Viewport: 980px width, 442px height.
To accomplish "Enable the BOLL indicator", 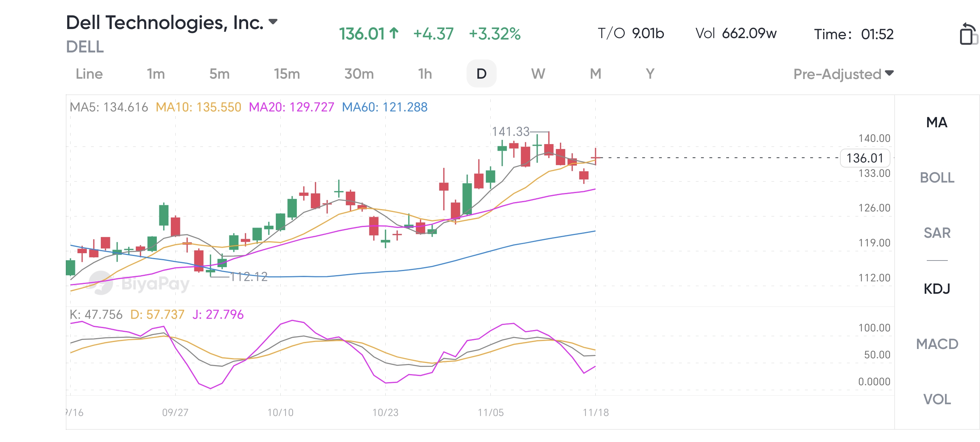I will coord(937,178).
